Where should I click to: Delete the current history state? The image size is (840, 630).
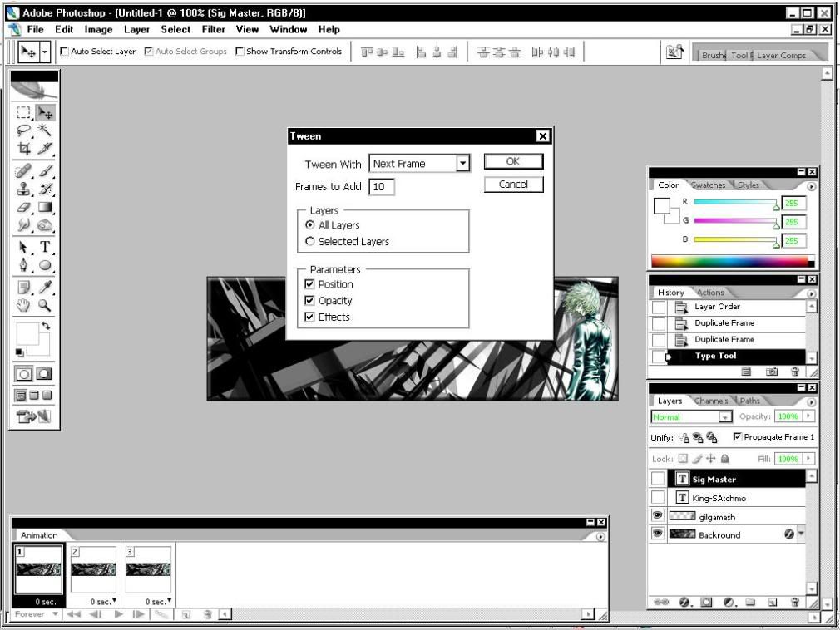point(795,372)
